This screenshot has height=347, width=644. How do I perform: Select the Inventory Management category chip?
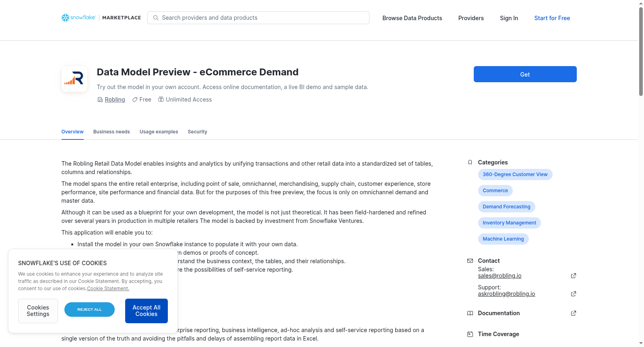(509, 223)
